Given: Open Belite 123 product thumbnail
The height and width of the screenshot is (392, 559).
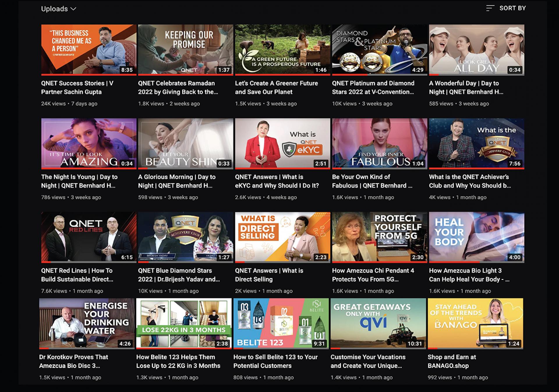Looking at the screenshot, I should pyautogui.click(x=281, y=324).
